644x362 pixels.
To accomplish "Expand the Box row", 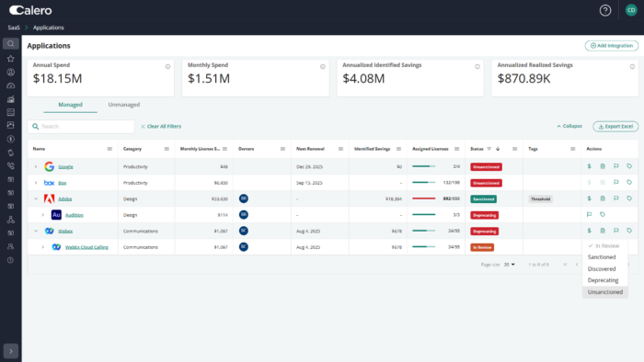I will tap(36, 183).
